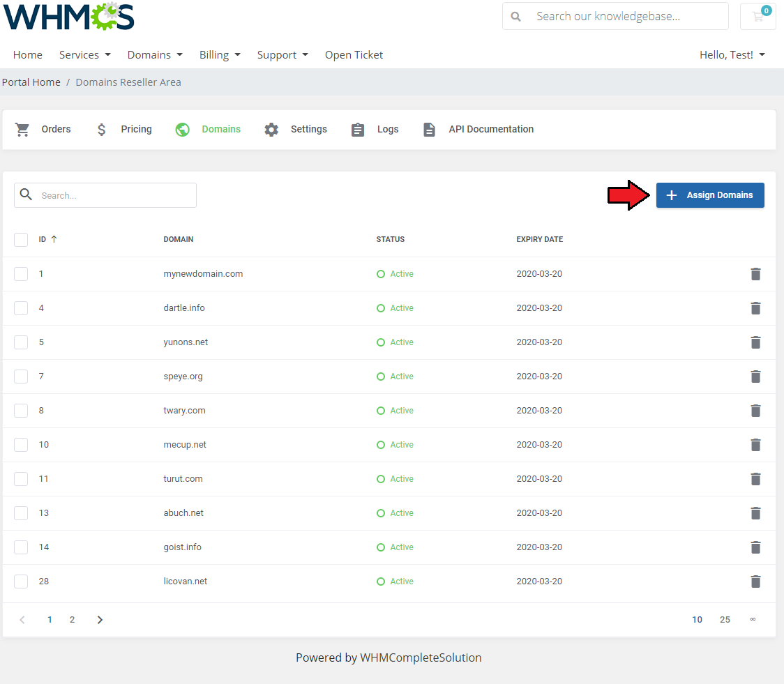Show 10 entries per page

697,620
